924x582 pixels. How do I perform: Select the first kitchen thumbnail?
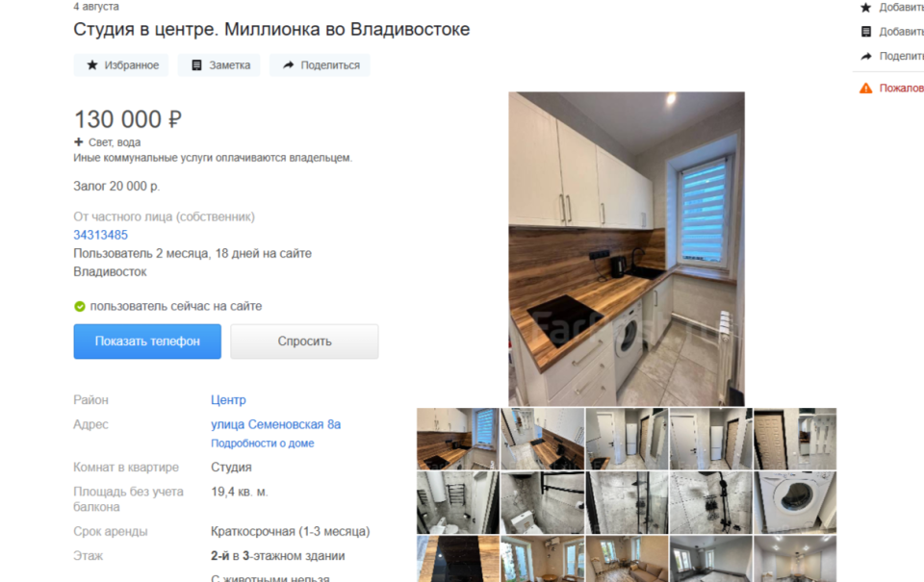click(458, 439)
